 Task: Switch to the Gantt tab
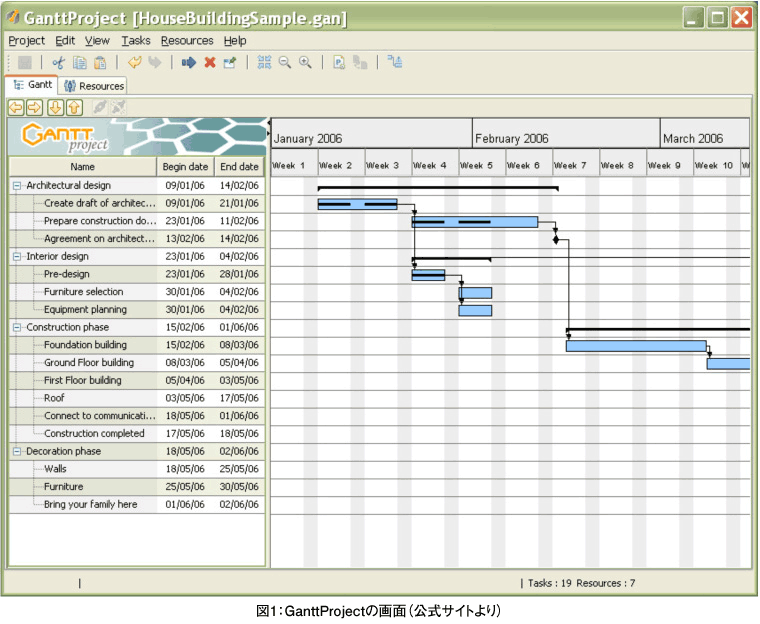coord(32,85)
